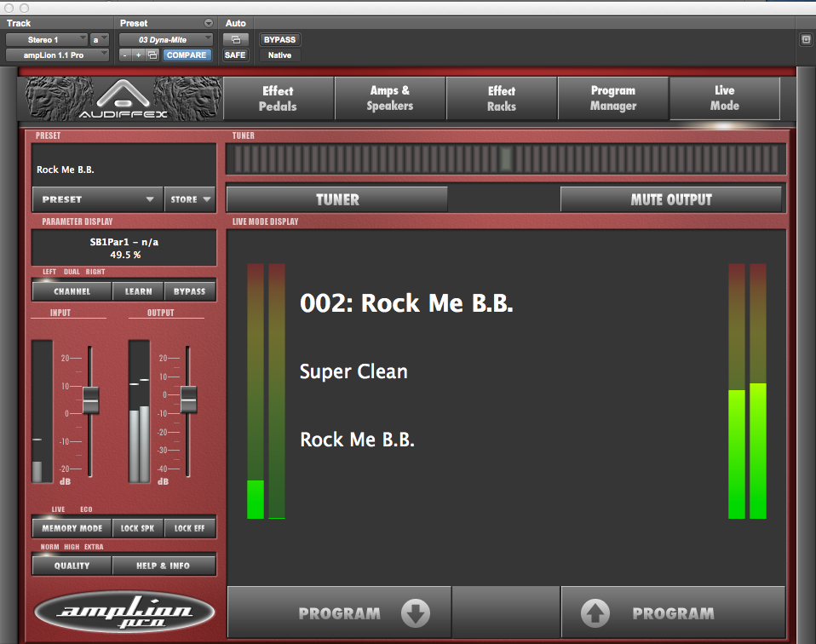The image size is (816, 644).
Task: Click the Program down arrow icon
Action: coord(416,613)
